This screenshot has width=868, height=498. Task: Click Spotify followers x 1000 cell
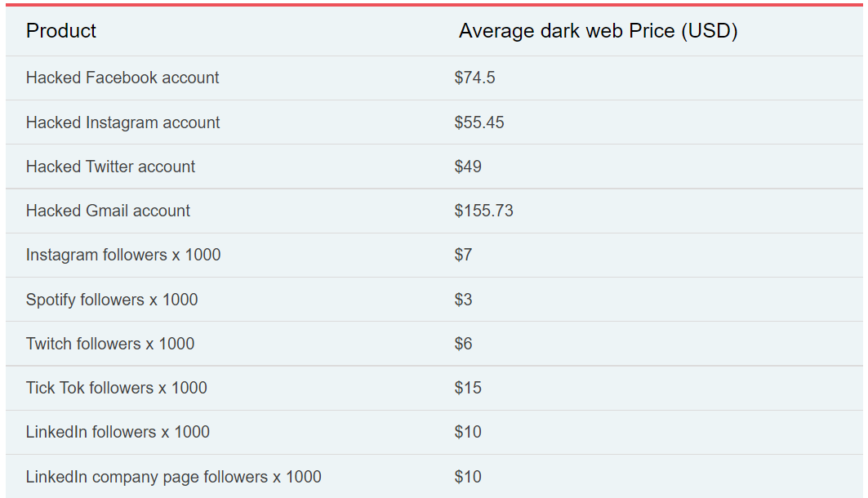[x=112, y=300]
